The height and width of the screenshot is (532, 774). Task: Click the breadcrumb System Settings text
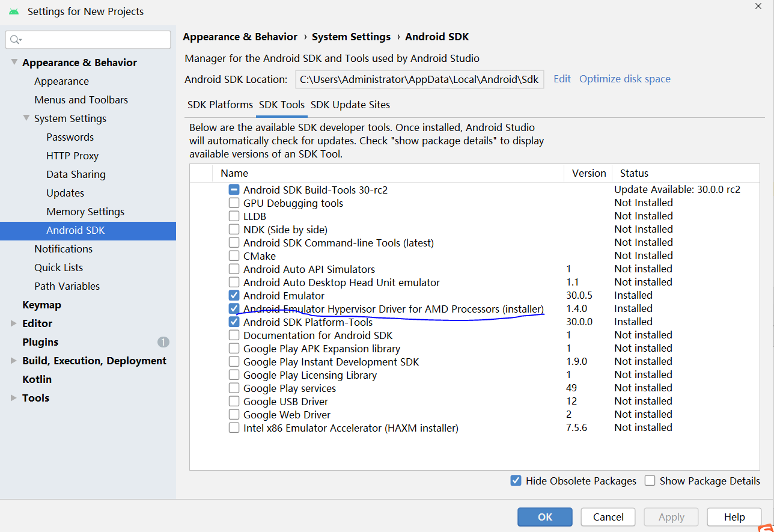[x=351, y=37]
